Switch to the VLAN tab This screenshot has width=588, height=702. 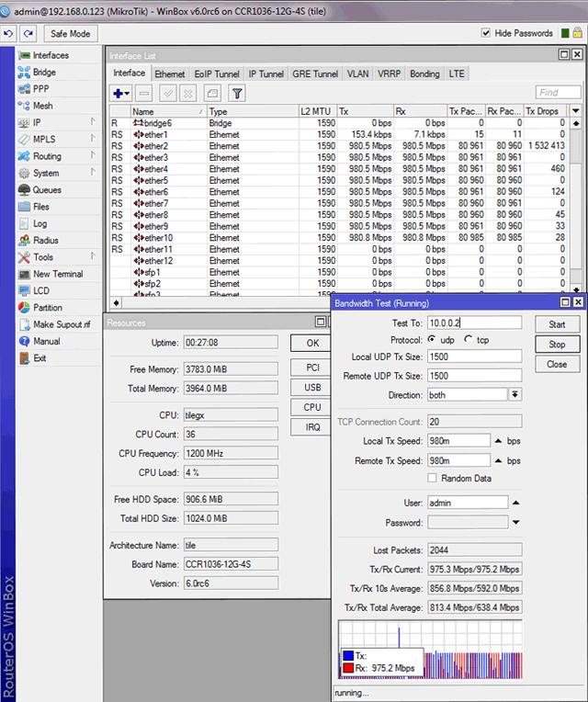tap(358, 74)
